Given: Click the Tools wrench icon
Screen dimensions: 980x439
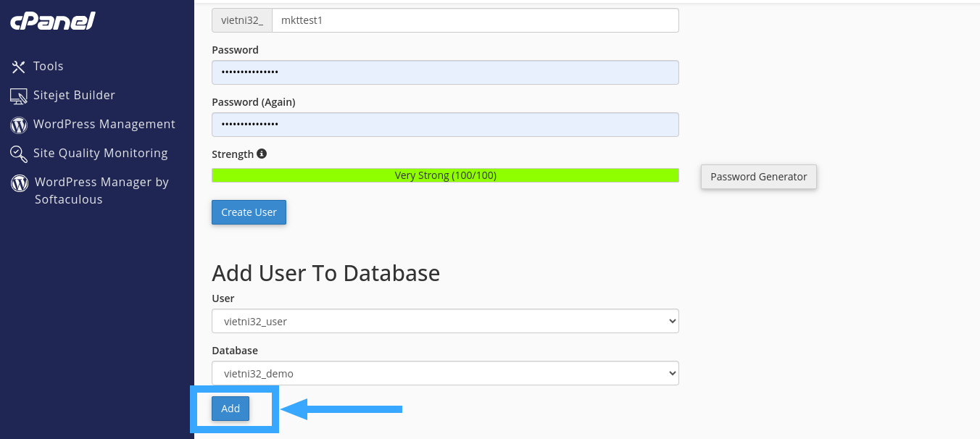Looking at the screenshot, I should tap(19, 67).
